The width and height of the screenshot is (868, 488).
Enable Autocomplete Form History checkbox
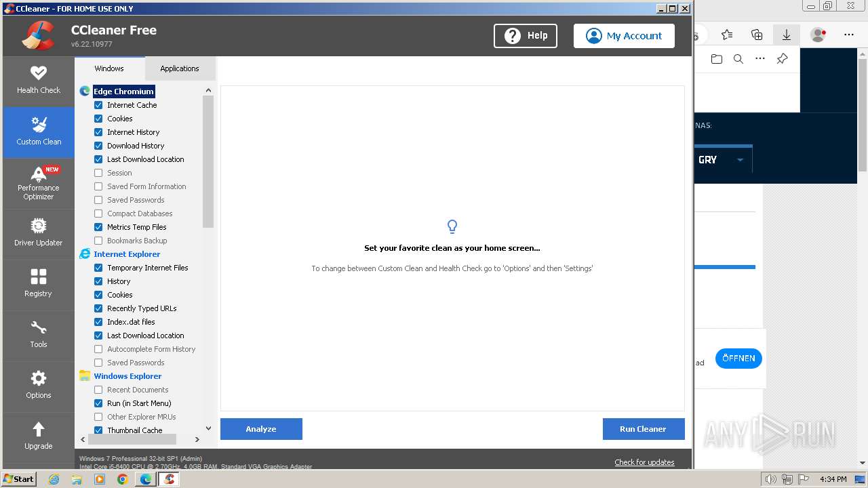coord(98,349)
